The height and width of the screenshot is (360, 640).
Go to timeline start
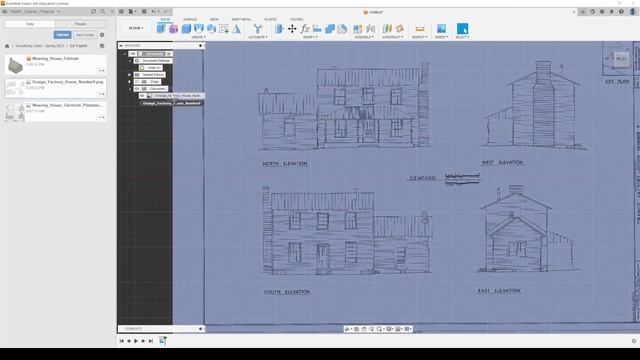tap(121, 341)
